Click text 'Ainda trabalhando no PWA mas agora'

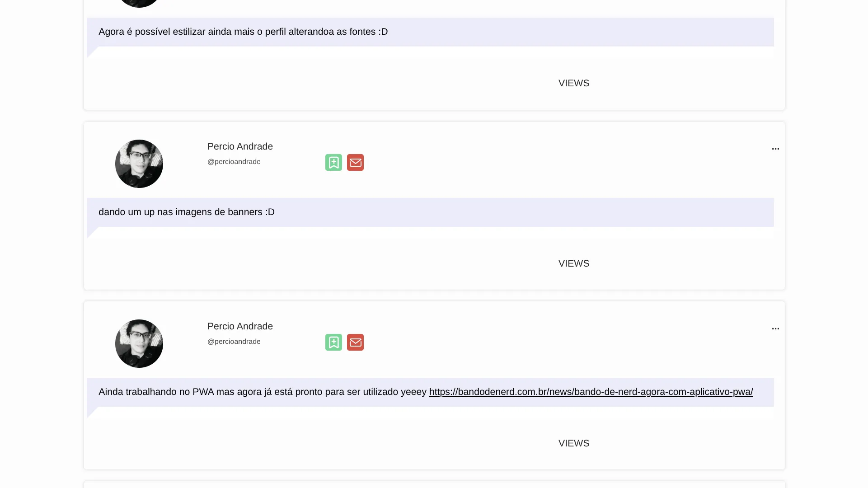[x=180, y=392]
